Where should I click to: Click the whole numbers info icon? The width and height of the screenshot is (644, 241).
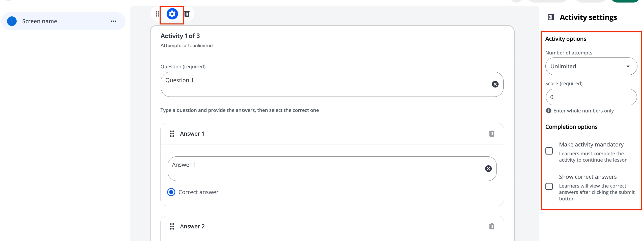[x=548, y=111]
